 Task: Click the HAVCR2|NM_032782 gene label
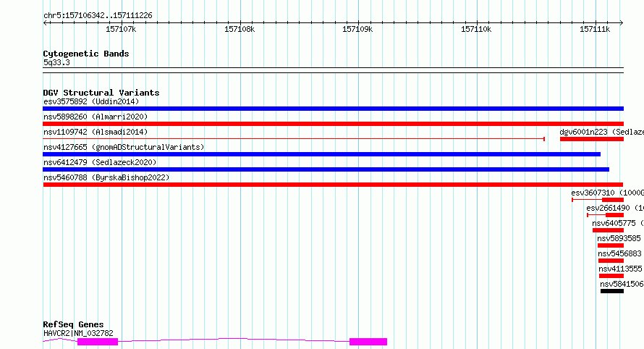click(78, 333)
